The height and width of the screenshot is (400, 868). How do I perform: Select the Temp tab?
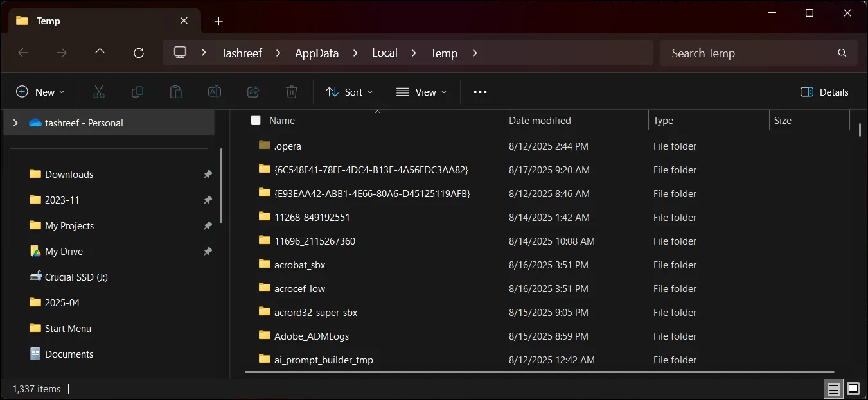[x=48, y=21]
